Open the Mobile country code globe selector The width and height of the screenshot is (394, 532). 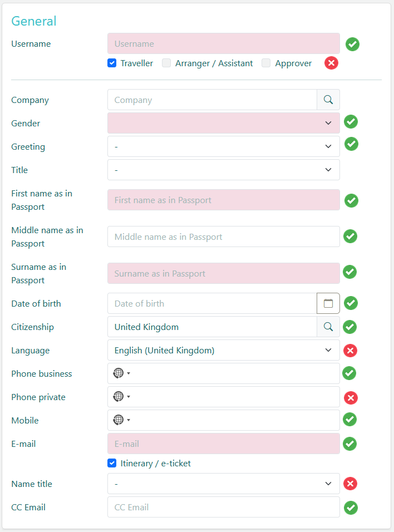[x=121, y=420]
